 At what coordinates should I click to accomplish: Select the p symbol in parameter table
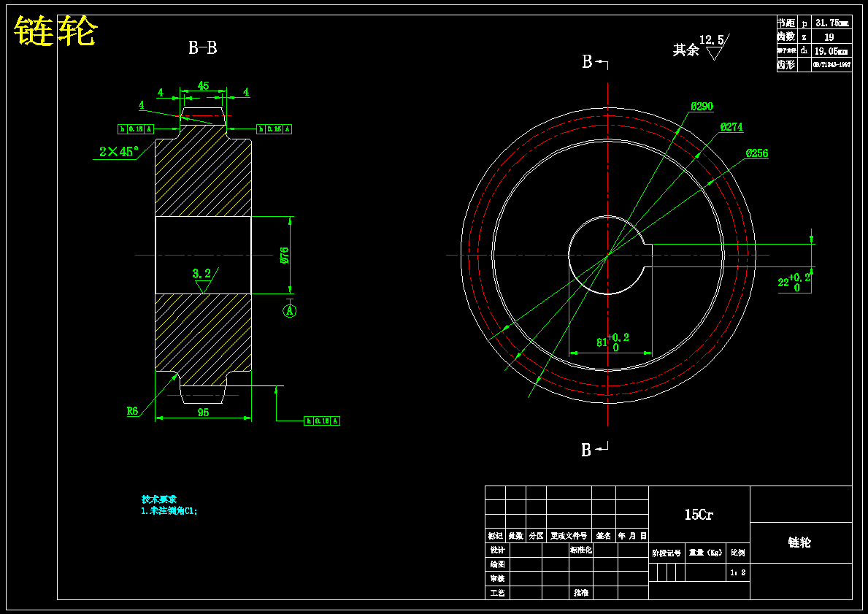(x=804, y=23)
